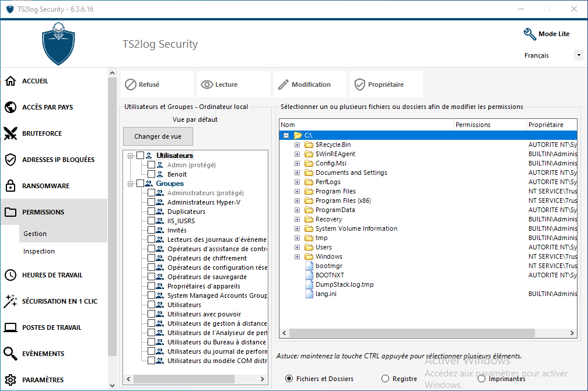
Task: Open the Inspection submenu item
Action: (63, 251)
